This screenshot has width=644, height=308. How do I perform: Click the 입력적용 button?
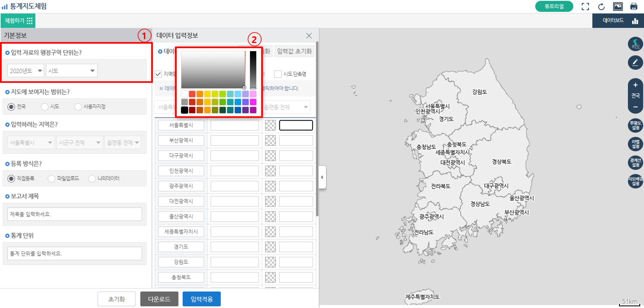click(201, 299)
